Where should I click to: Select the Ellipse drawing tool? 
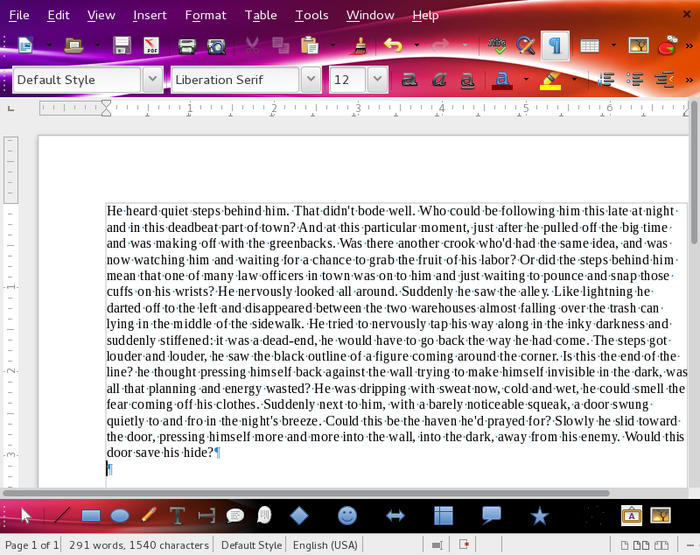[120, 516]
